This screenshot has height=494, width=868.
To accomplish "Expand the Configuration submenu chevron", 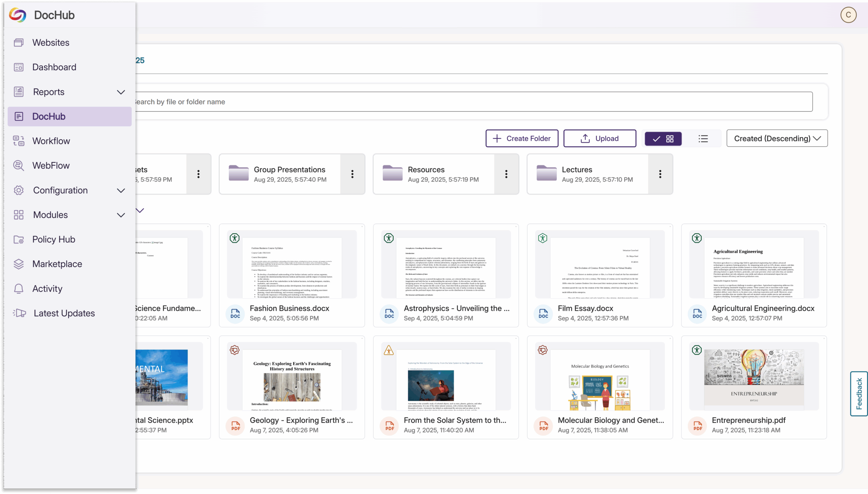I will tap(121, 190).
